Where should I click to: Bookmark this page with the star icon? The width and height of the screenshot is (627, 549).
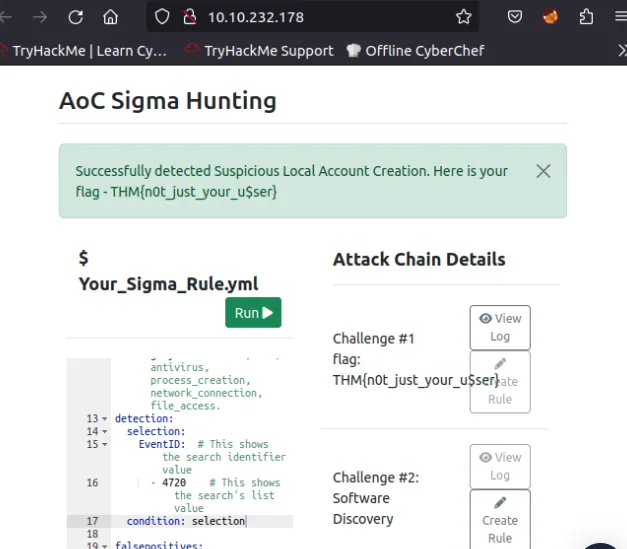(463, 17)
